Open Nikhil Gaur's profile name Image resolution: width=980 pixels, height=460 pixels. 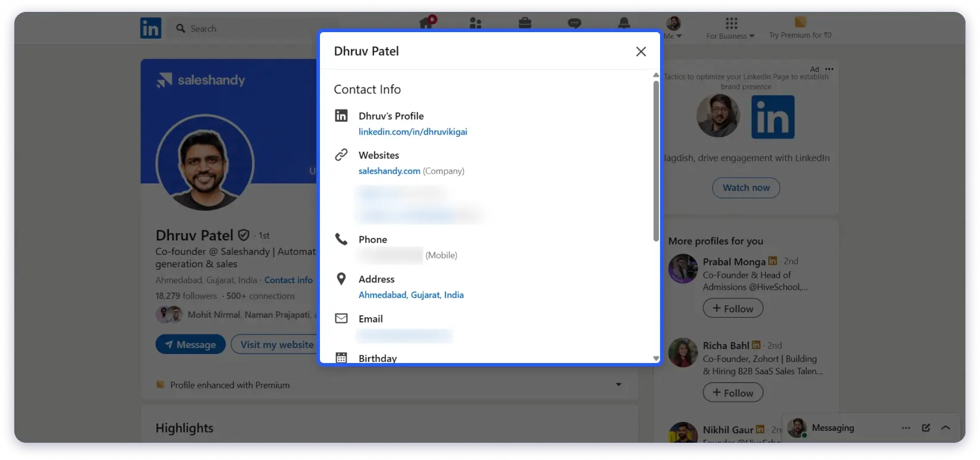(x=728, y=430)
